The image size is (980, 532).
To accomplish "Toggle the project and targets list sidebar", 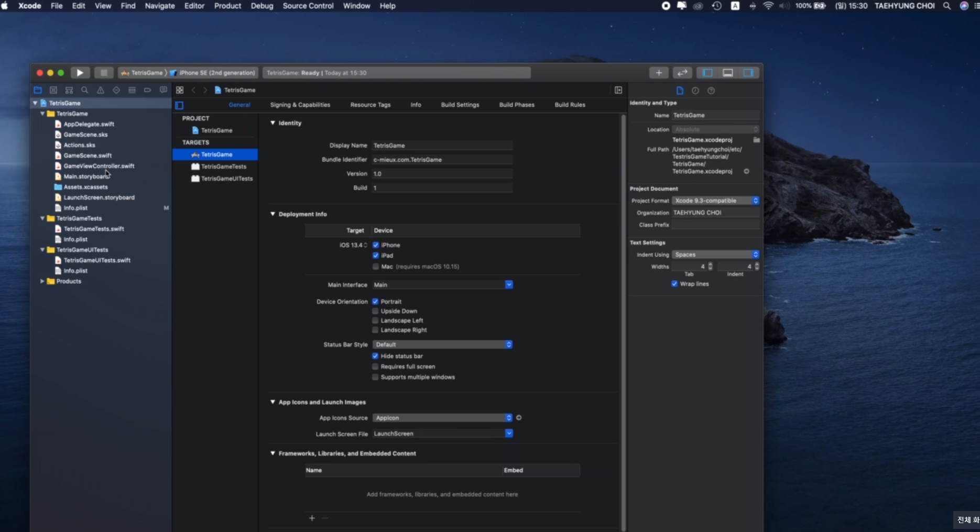I will [179, 105].
